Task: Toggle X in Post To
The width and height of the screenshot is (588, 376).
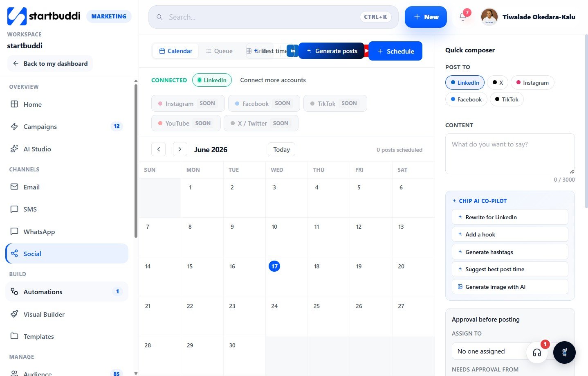Action: point(498,83)
